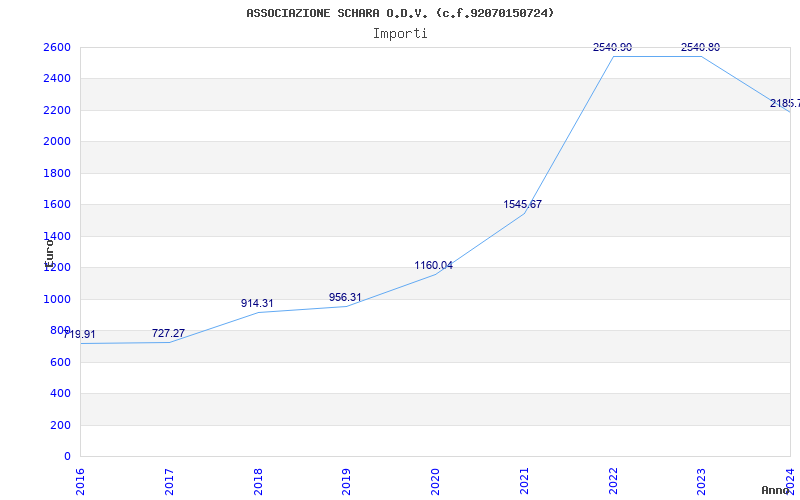
Task: Click the 2600 y-axis tick label
Action: coord(57,47)
